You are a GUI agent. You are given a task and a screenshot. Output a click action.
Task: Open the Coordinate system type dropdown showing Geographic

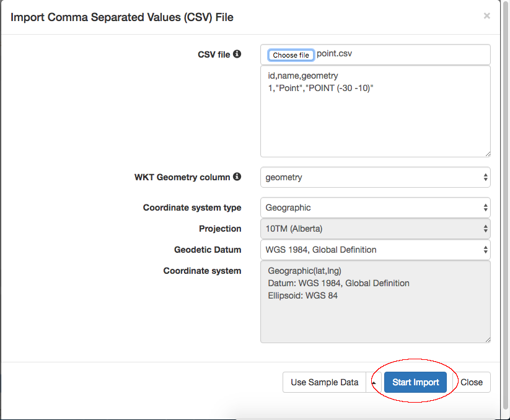pyautogui.click(x=372, y=208)
